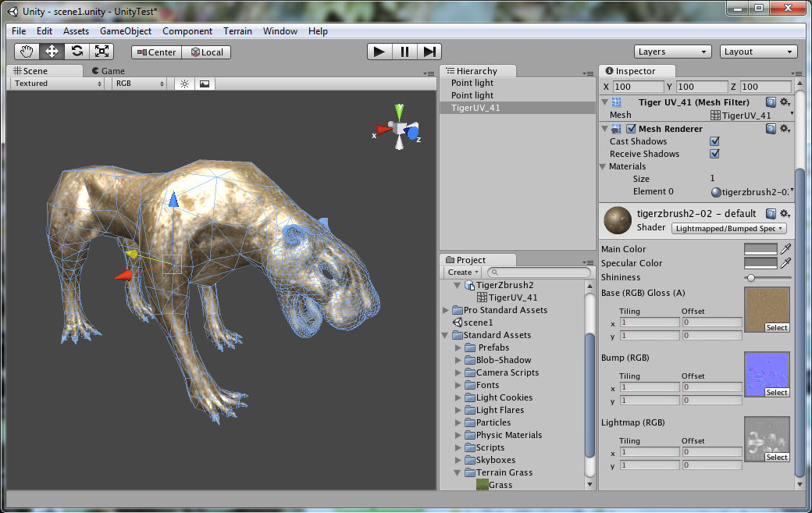Open Mesh Renderer help icon
812x513 pixels.
(771, 128)
